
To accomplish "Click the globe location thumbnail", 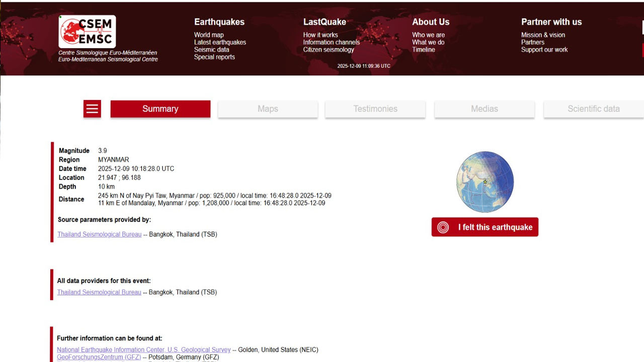I will 485,182.
